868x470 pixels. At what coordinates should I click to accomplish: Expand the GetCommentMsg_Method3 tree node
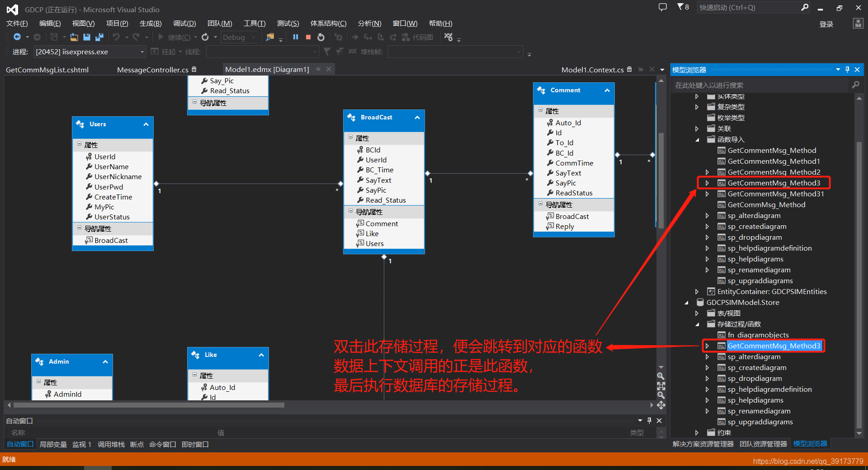tap(707, 183)
